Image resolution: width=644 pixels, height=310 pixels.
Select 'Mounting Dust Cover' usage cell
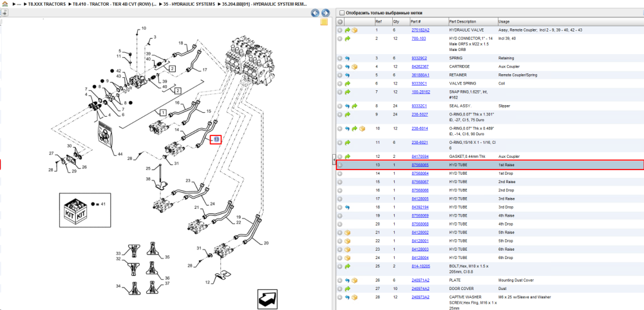(x=515, y=280)
